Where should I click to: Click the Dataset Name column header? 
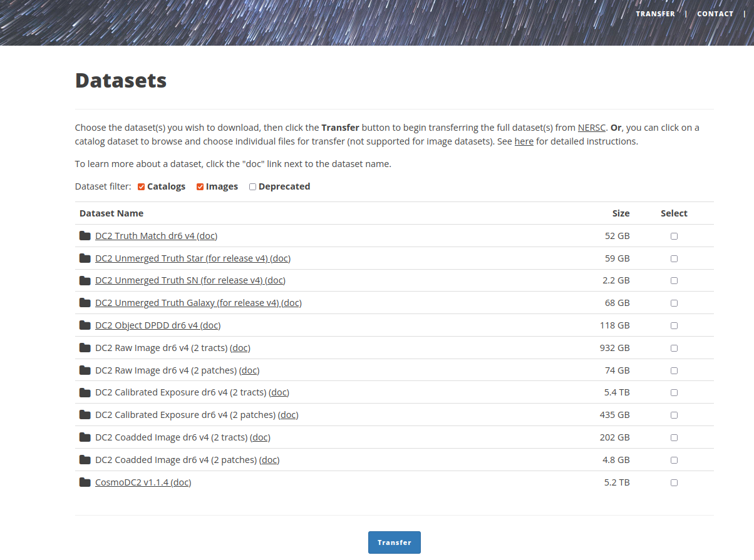point(111,213)
